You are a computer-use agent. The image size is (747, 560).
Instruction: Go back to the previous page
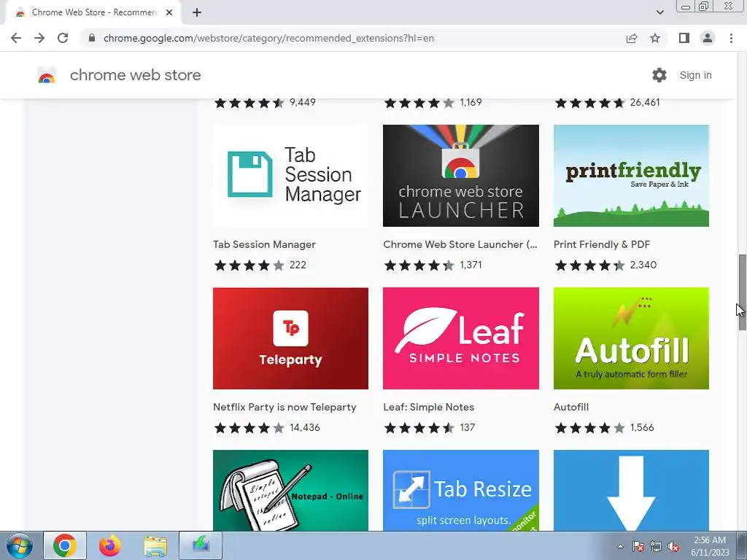(16, 38)
